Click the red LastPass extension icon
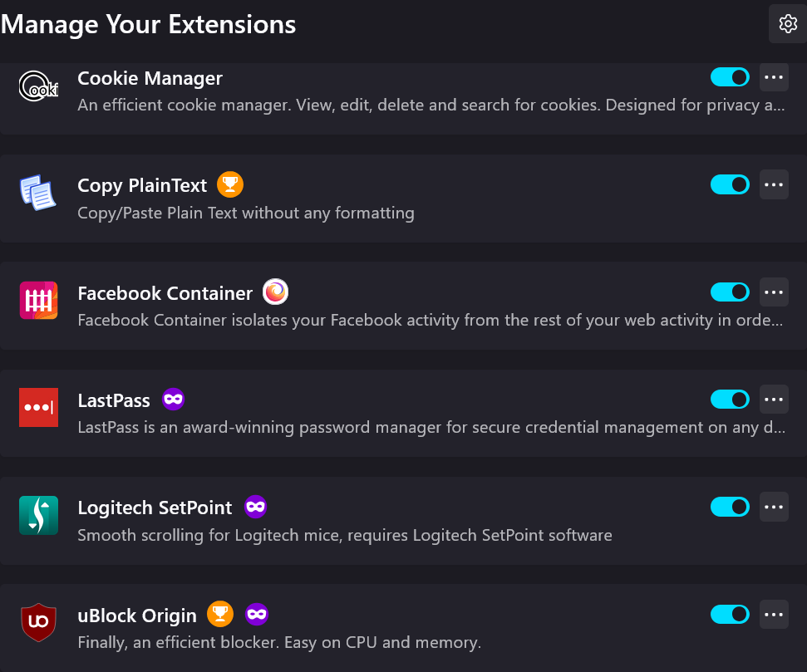807x672 pixels. 38,408
